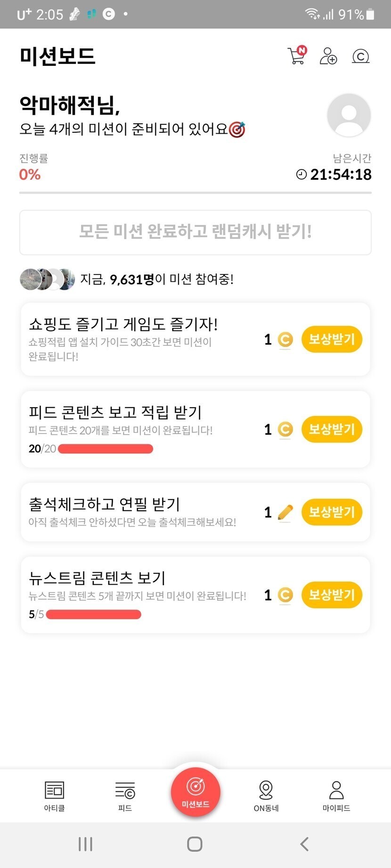Image resolution: width=391 pixels, height=868 pixels.
Task: Select the 미션보드 center tab
Action: (x=195, y=792)
